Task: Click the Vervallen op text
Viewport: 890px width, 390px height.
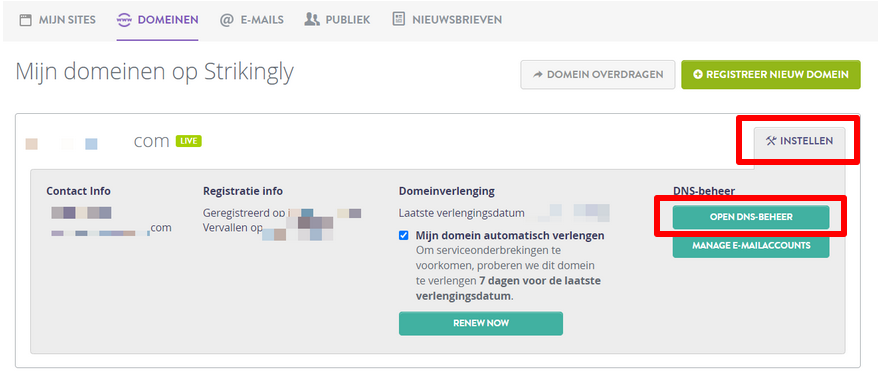Action: (x=233, y=228)
